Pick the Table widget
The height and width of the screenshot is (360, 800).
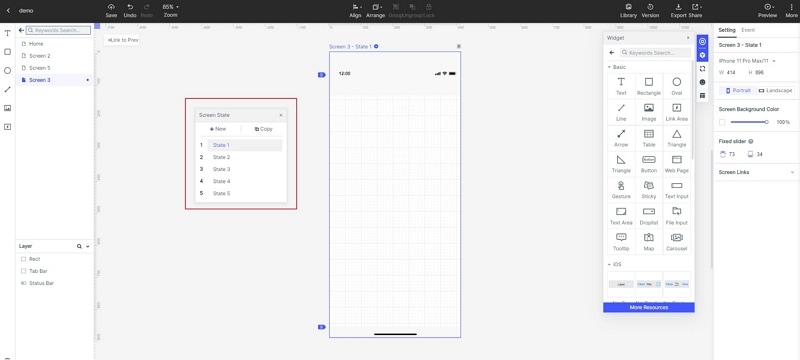(x=649, y=138)
